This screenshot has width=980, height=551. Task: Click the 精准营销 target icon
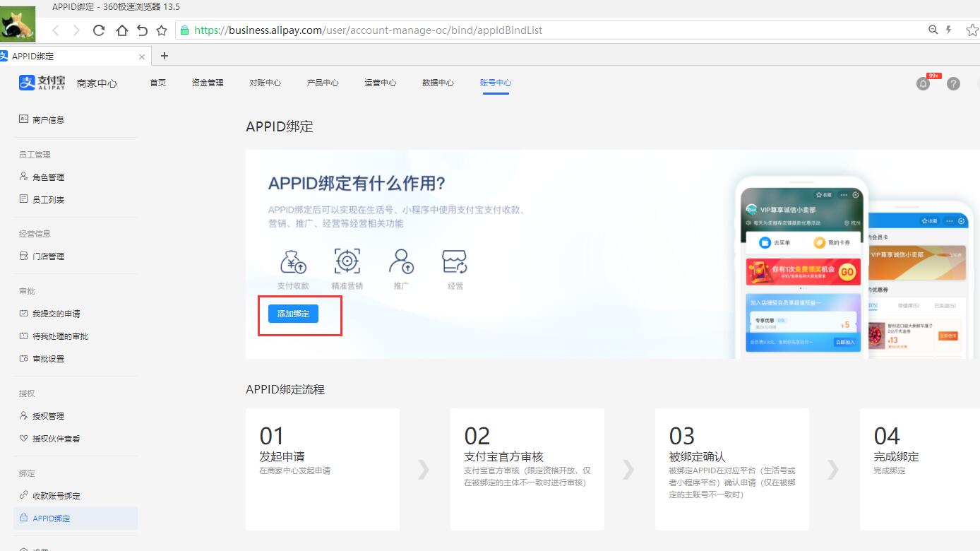click(347, 262)
